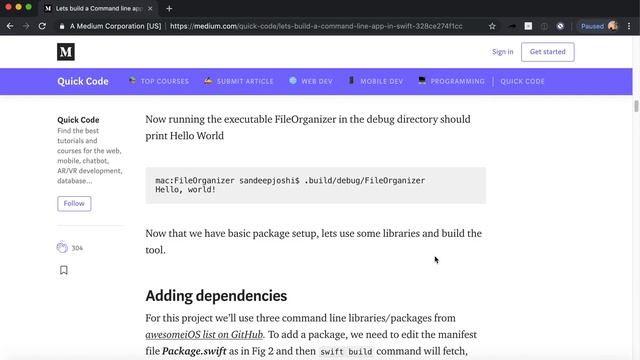This screenshot has width=640, height=360.
Task: Click the square extension icon in toolbar
Action: point(528,26)
